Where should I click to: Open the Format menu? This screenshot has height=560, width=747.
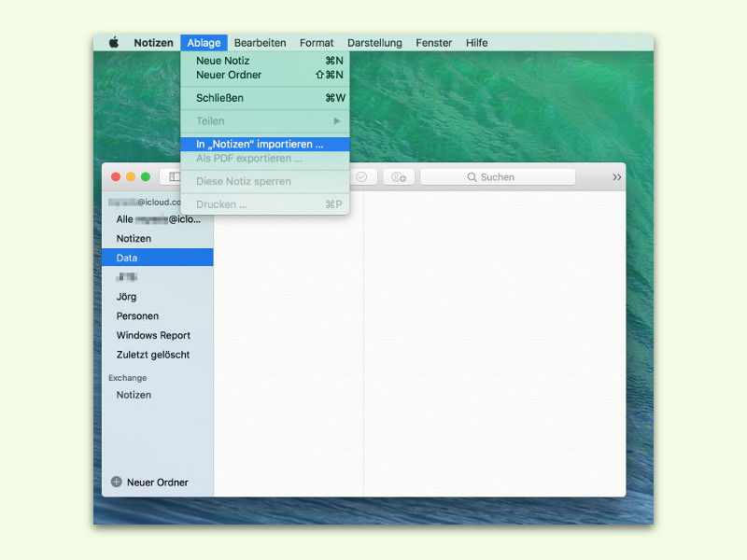[x=317, y=43]
